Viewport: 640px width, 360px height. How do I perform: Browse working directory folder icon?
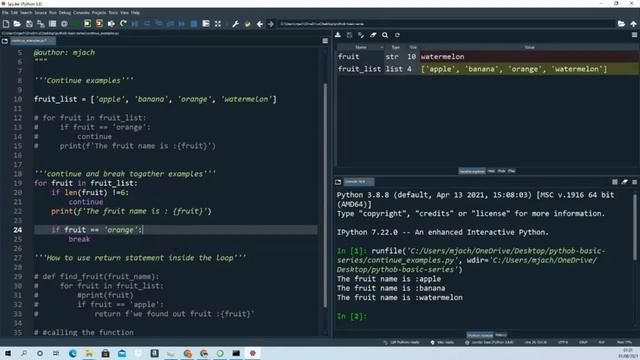[621, 24]
